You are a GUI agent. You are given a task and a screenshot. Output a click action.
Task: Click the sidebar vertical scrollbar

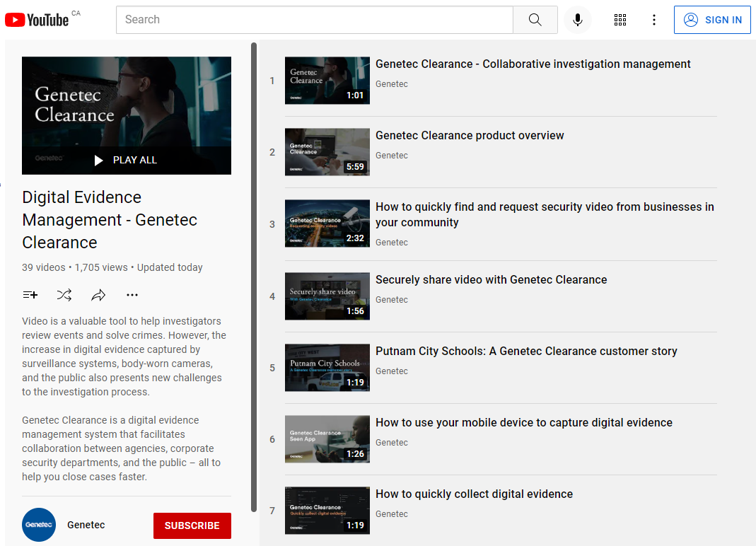(x=254, y=277)
